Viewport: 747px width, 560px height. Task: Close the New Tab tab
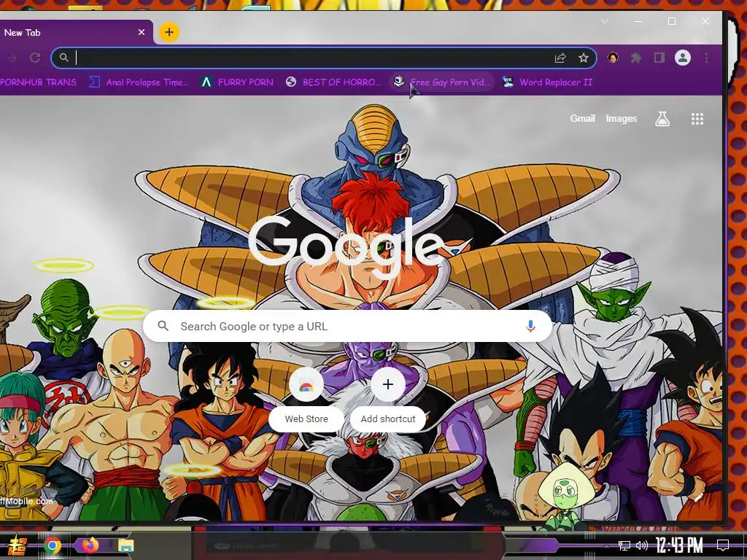142,32
